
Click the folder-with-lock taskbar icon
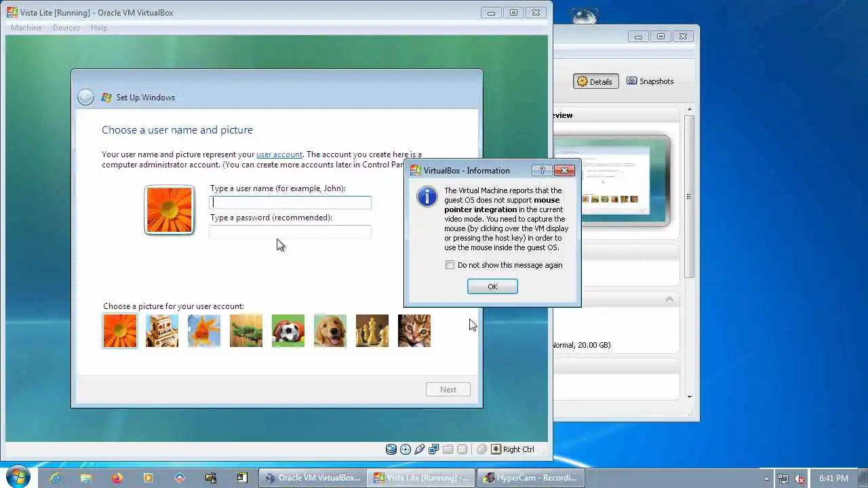pyautogui.click(x=211, y=478)
